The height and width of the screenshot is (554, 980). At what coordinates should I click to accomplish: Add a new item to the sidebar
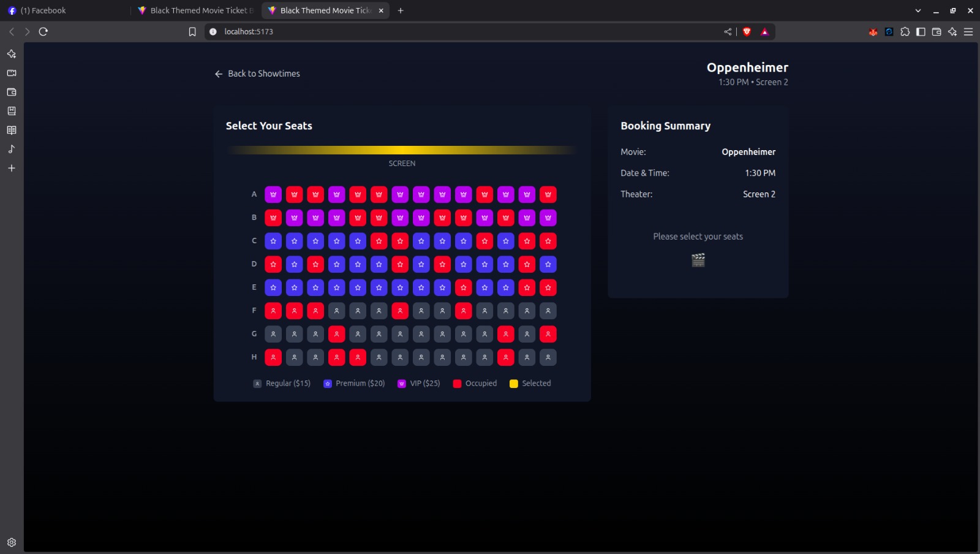12,168
